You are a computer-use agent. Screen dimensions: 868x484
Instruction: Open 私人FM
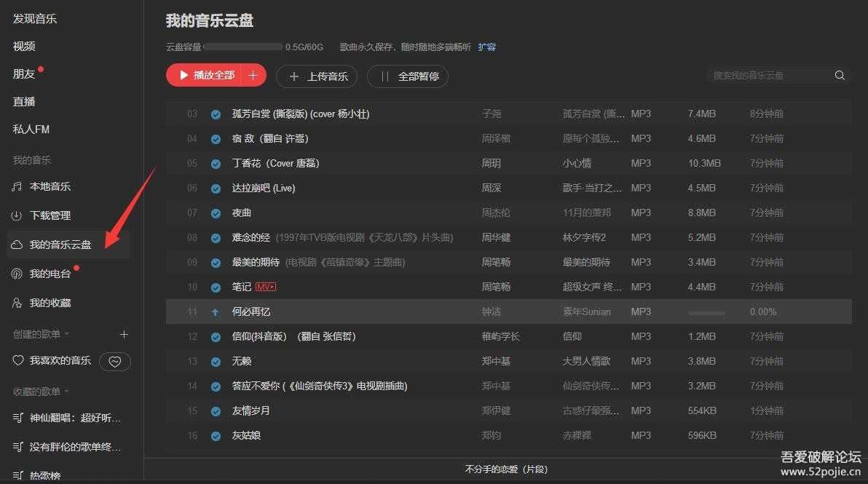(x=31, y=130)
